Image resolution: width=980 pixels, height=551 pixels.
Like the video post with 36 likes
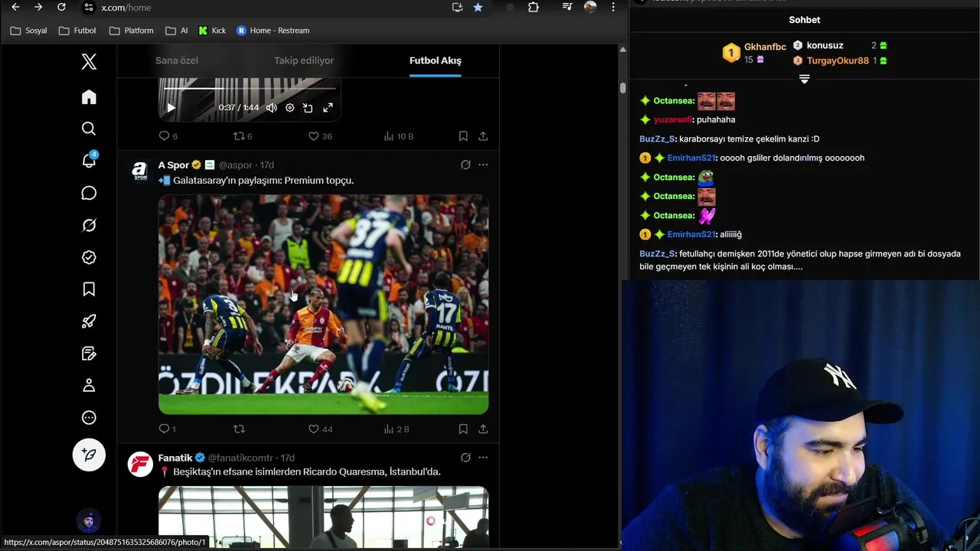coord(319,136)
